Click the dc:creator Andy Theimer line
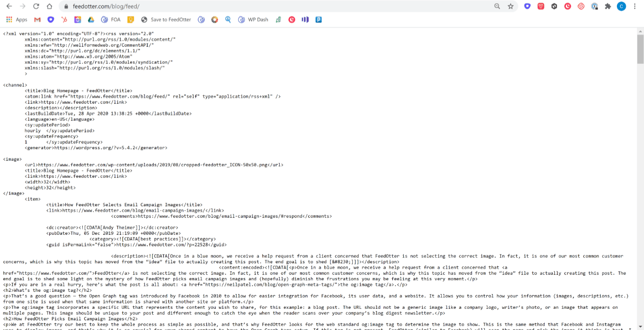The image size is (644, 330). (x=112, y=227)
